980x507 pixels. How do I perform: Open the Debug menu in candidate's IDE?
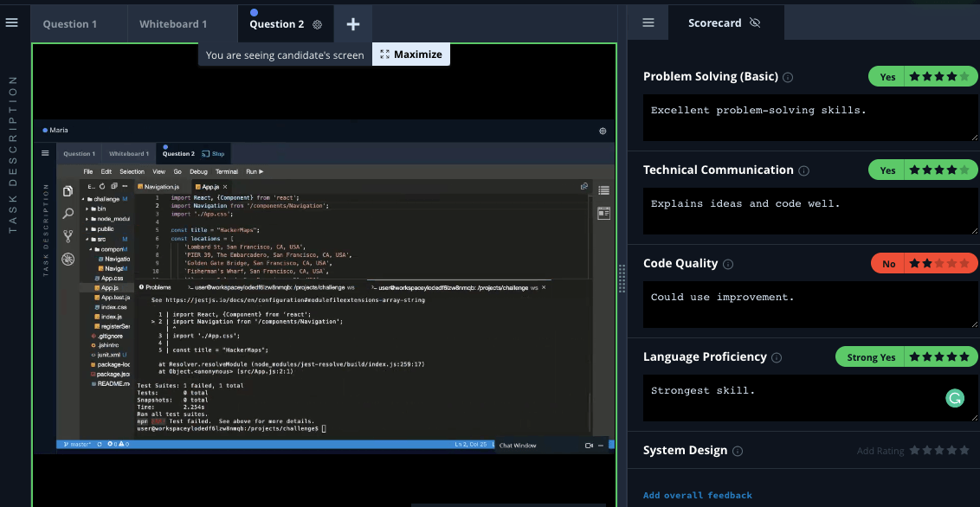198,171
